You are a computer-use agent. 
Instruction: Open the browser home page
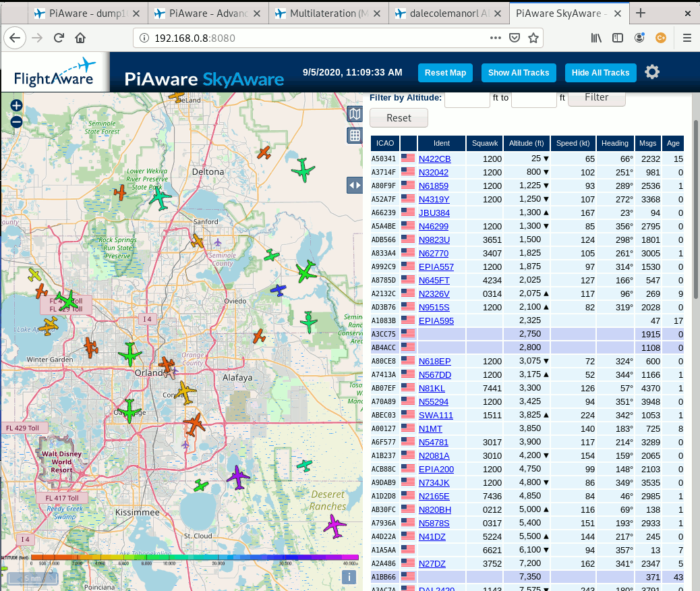[80, 38]
